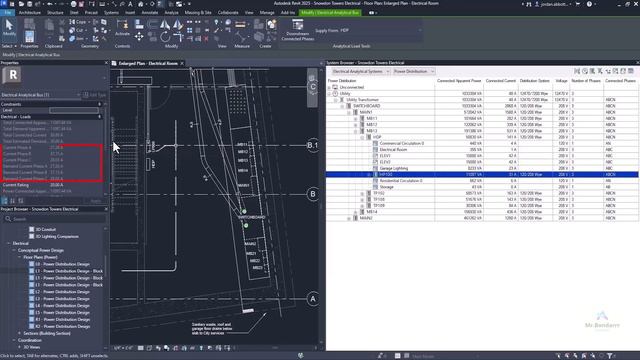Click the filter icon in status bar
The width and height of the screenshot is (640, 360).
point(609,356)
